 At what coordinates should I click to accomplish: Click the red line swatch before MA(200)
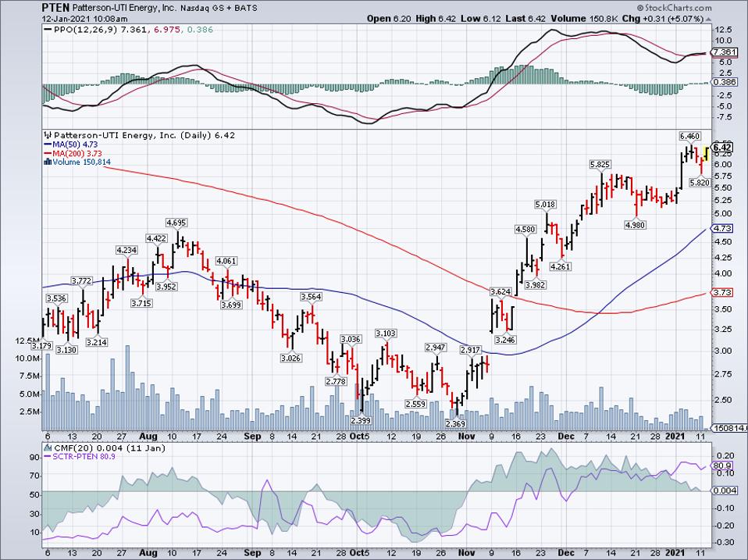(x=48, y=154)
